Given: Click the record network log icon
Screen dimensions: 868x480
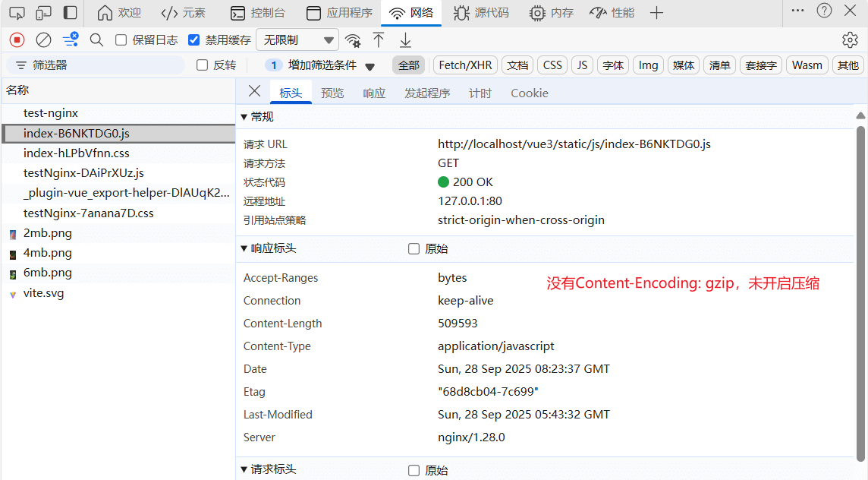Looking at the screenshot, I should click(17, 40).
